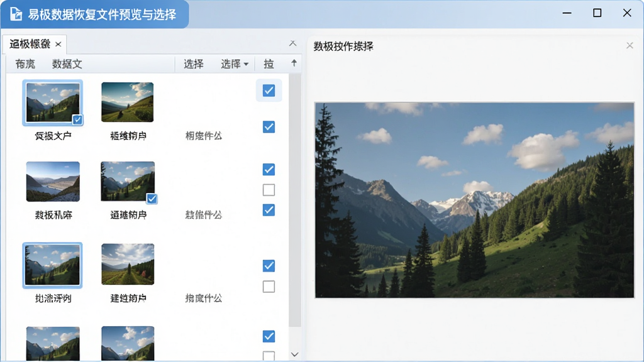Toggle the checked checkbox in bottom row group
This screenshot has width=644, height=362.
click(269, 336)
